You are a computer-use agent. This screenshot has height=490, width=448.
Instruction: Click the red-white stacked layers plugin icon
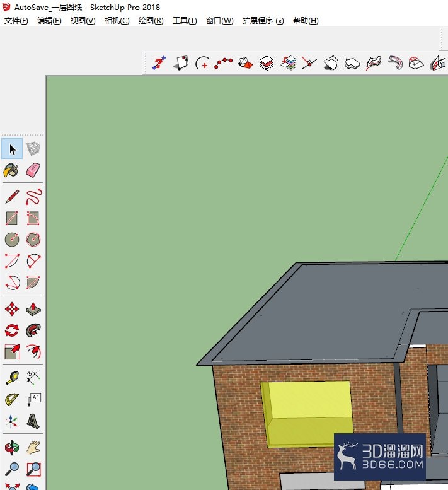coord(267,64)
